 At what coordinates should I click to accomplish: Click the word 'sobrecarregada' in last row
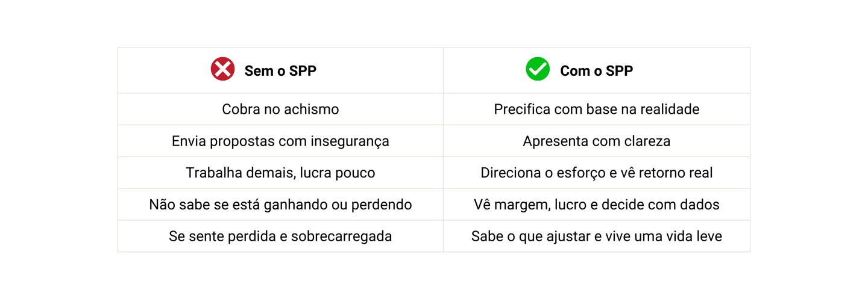(341, 236)
